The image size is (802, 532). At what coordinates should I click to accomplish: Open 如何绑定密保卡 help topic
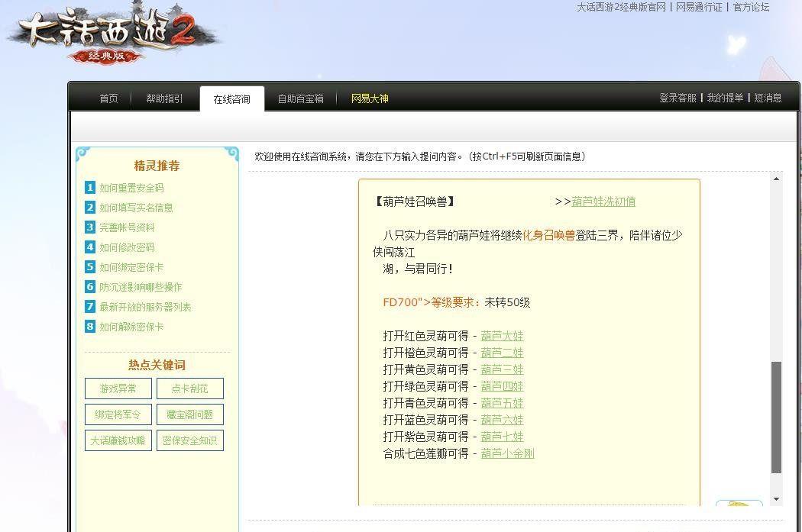pos(131,268)
